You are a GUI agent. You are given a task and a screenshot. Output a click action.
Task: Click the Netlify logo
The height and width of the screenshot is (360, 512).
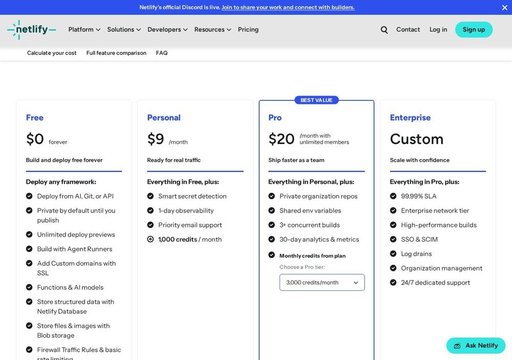pos(32,30)
